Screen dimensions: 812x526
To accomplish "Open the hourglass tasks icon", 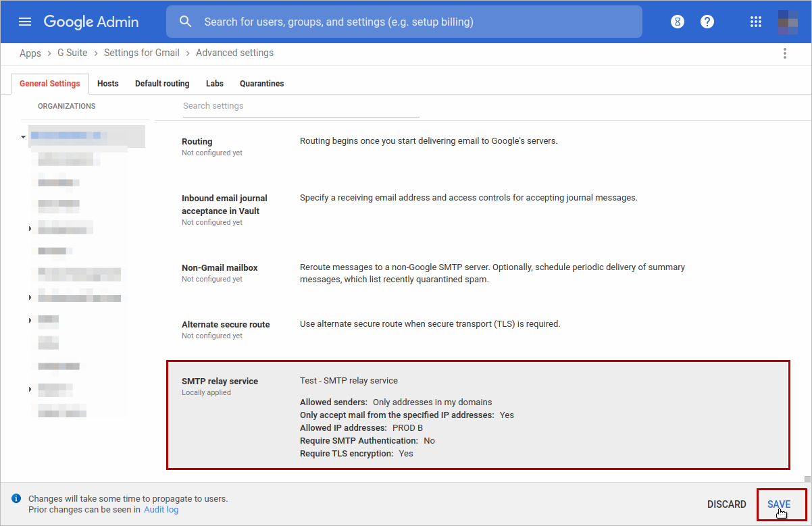I will coord(678,22).
